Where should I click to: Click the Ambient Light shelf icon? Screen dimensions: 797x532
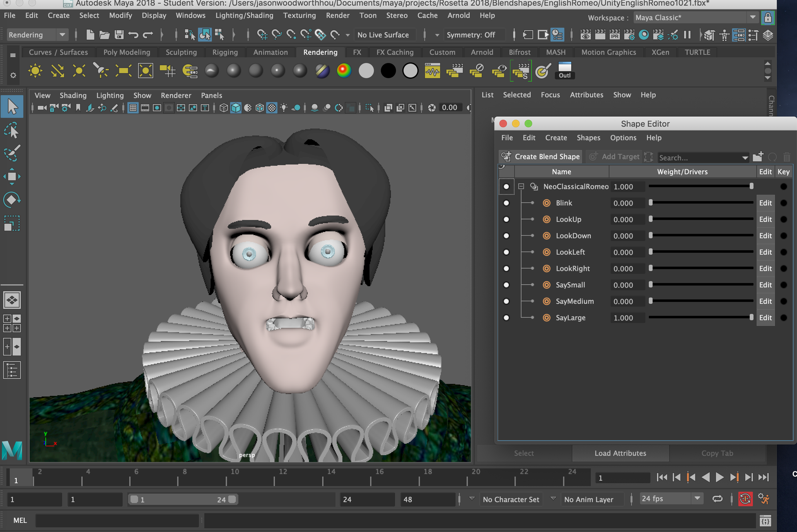(x=35, y=71)
